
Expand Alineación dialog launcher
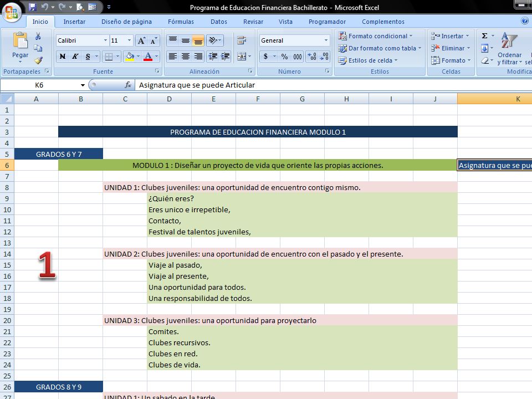[250, 71]
